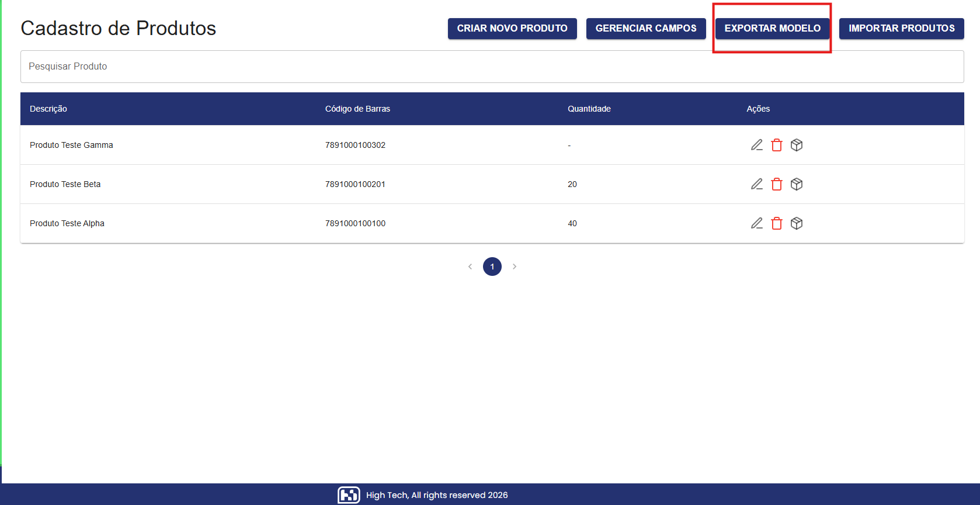Click barcode 7891000100201
980x505 pixels.
(355, 184)
